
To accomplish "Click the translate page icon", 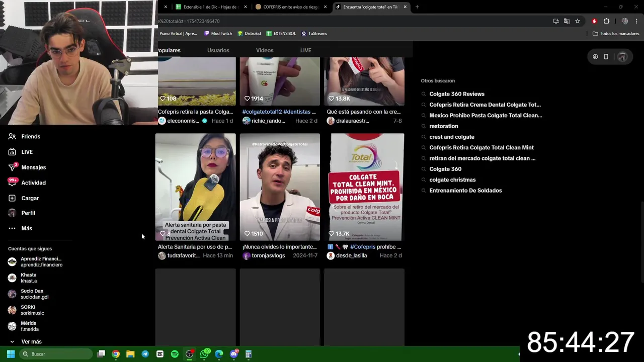I will point(567,21).
